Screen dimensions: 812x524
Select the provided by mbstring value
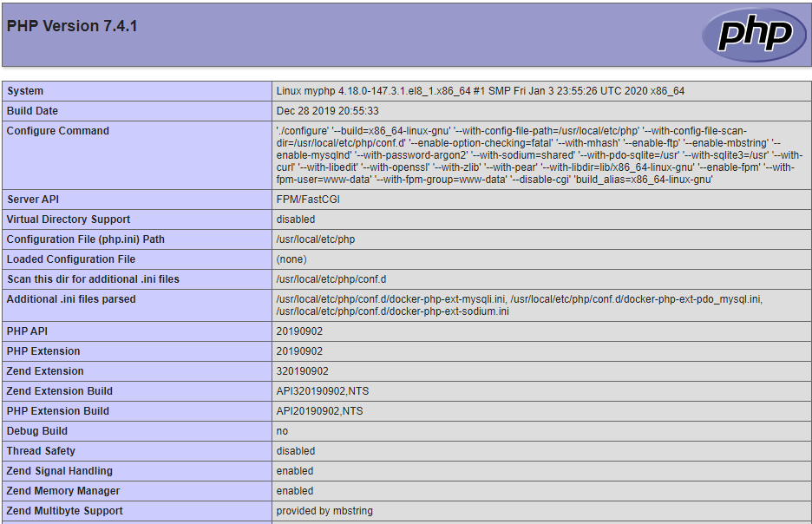point(324,511)
